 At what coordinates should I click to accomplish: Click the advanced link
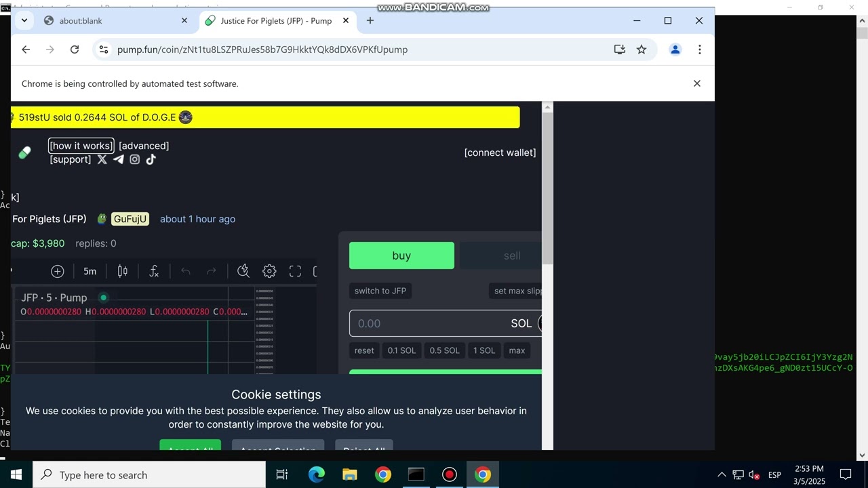(x=144, y=146)
